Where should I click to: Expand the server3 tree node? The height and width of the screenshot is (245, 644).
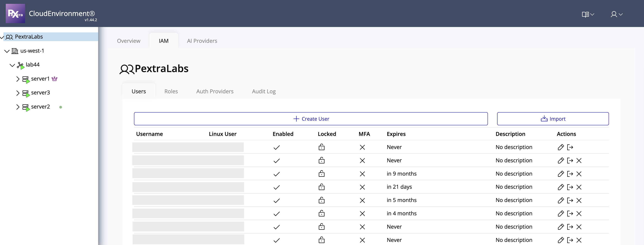[x=18, y=93]
